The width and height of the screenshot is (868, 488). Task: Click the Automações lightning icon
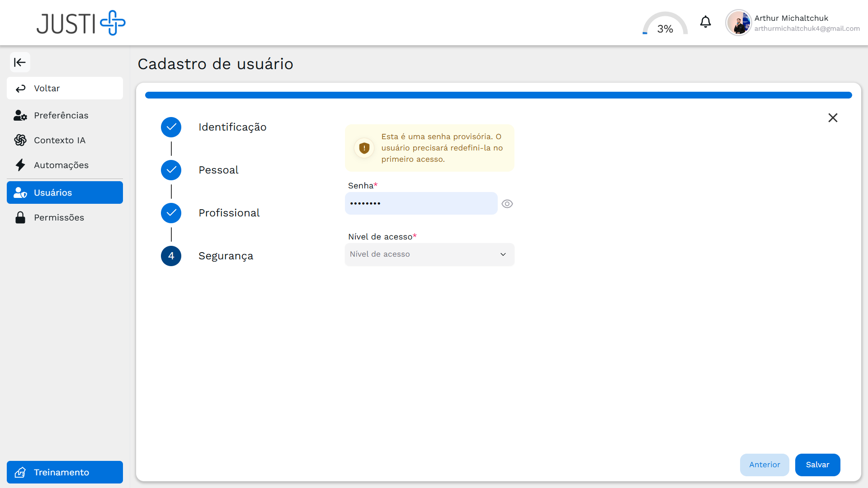coord(20,165)
